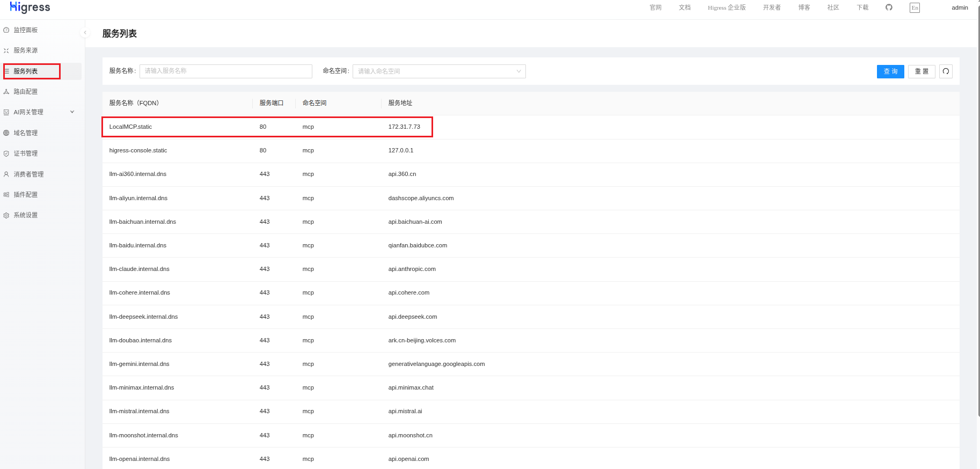
Task: Open the admin user menu
Action: tap(960, 8)
